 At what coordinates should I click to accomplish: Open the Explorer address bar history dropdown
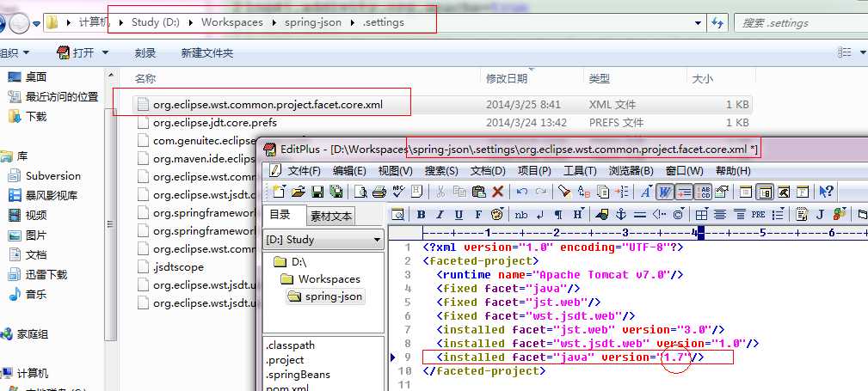(698, 23)
